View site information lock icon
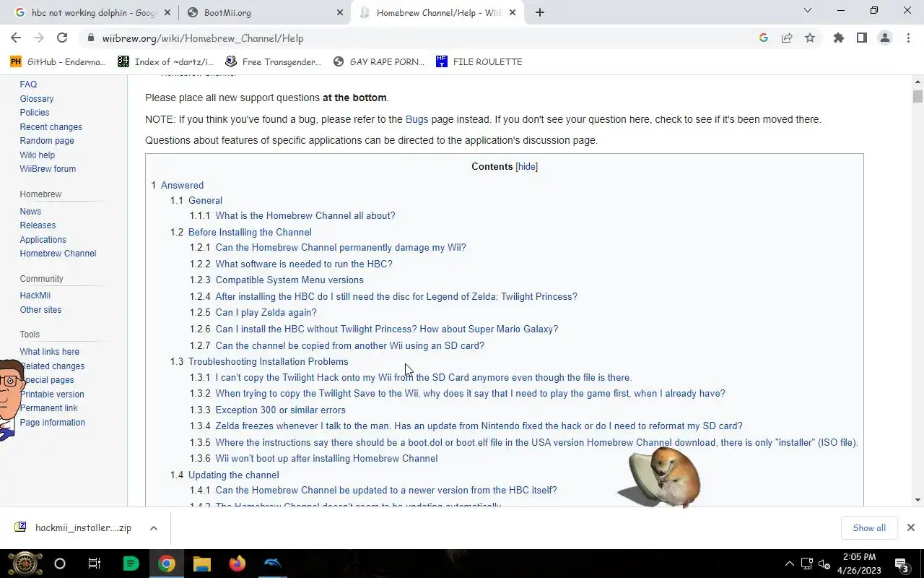 90,38
